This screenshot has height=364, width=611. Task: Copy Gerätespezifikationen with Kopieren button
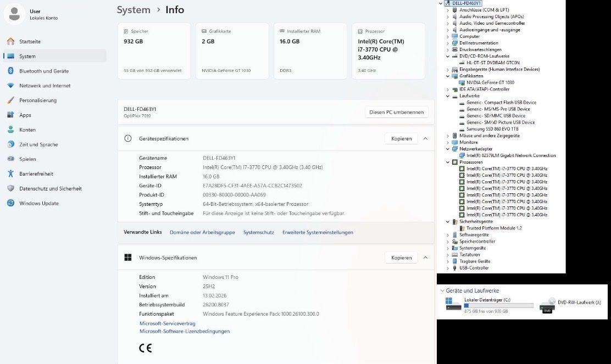pos(401,138)
